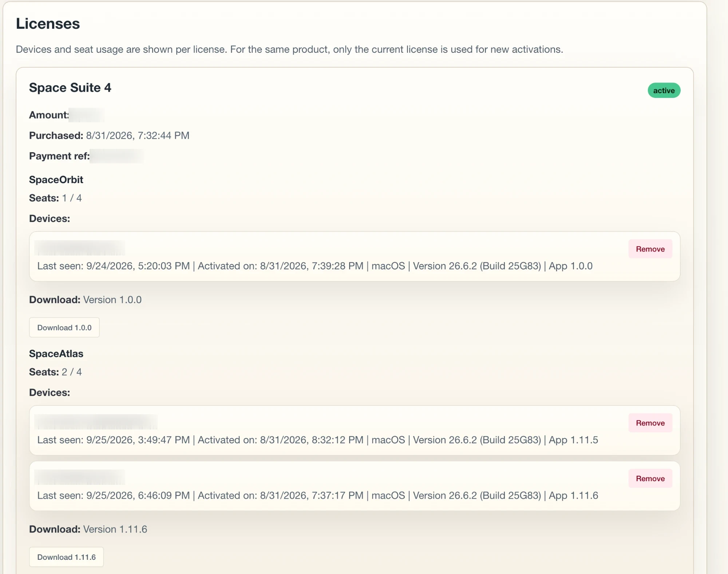This screenshot has width=728, height=574.
Task: Click the SpaceOrbit product heading
Action: point(56,180)
